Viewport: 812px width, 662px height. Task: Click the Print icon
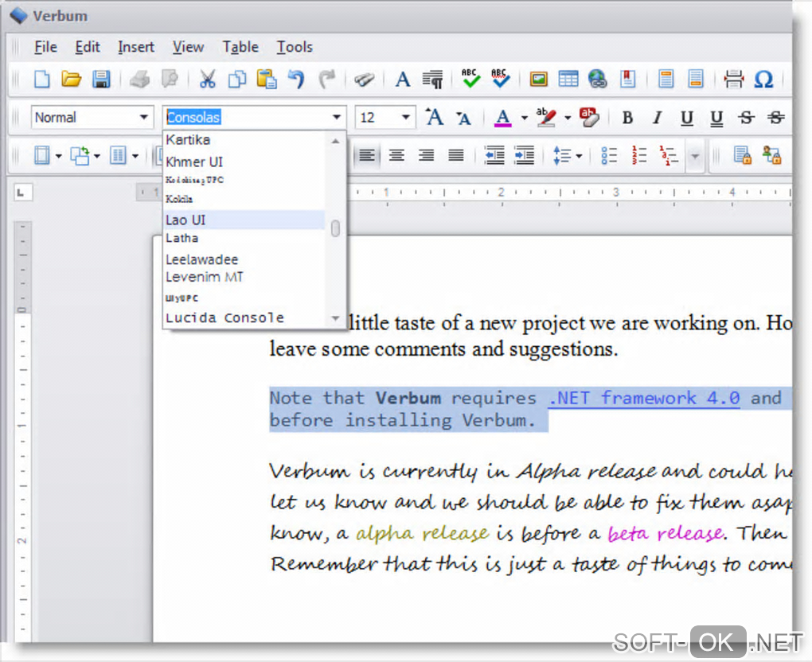click(139, 80)
